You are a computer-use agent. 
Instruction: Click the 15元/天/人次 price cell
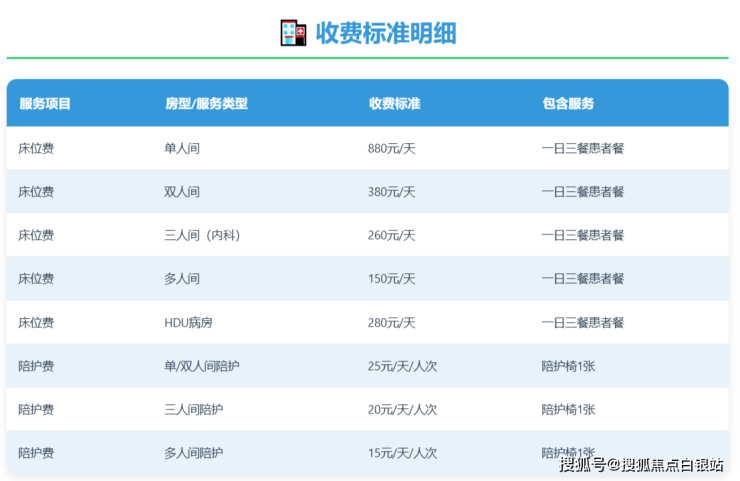(403, 453)
